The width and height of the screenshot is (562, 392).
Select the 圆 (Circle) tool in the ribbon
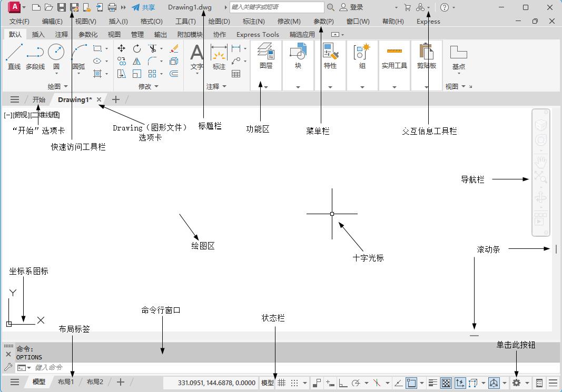[56, 56]
